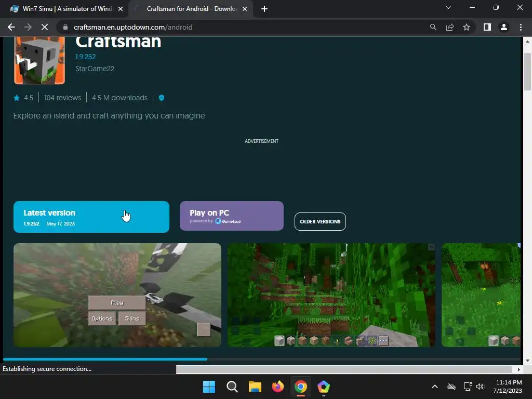Open the clock showing 11:14 PM

508,387
